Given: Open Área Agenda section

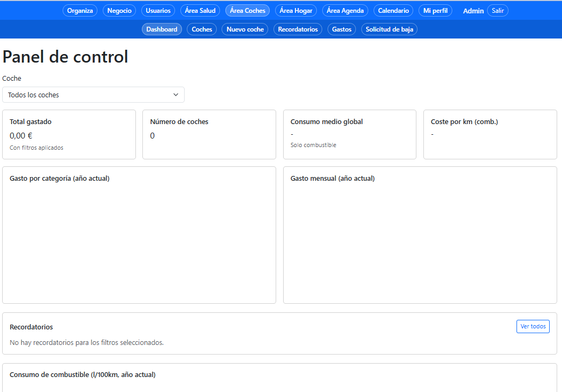Looking at the screenshot, I should [345, 11].
